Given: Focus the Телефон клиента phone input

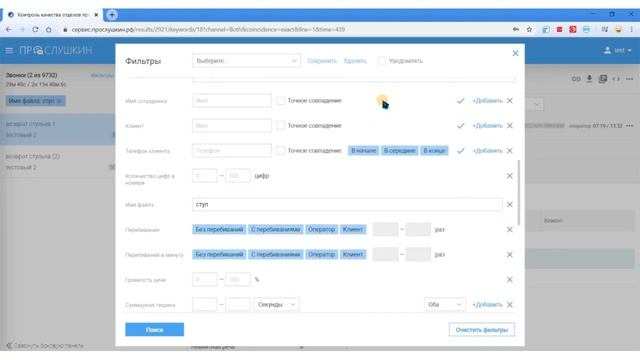Looking at the screenshot, I should tap(231, 150).
